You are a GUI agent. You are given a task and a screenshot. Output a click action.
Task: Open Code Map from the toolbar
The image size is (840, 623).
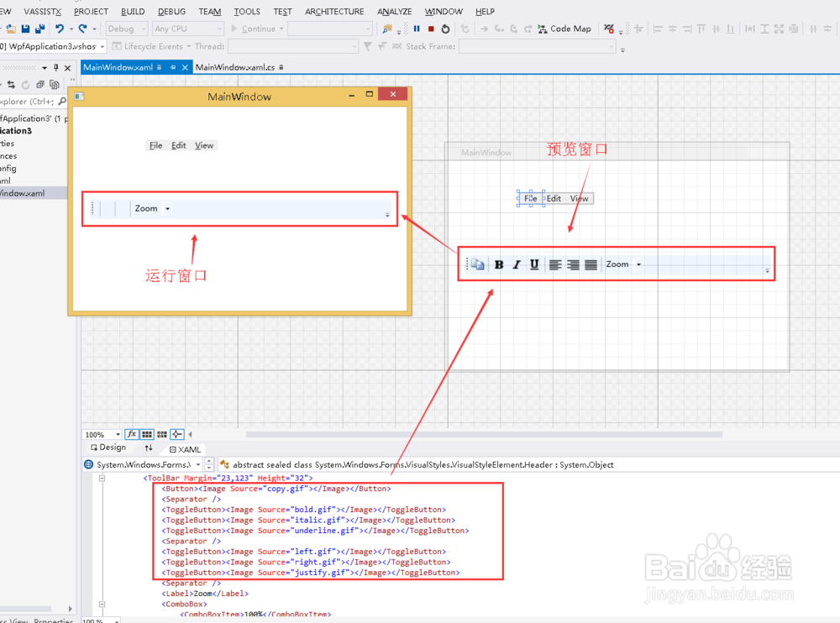[564, 29]
